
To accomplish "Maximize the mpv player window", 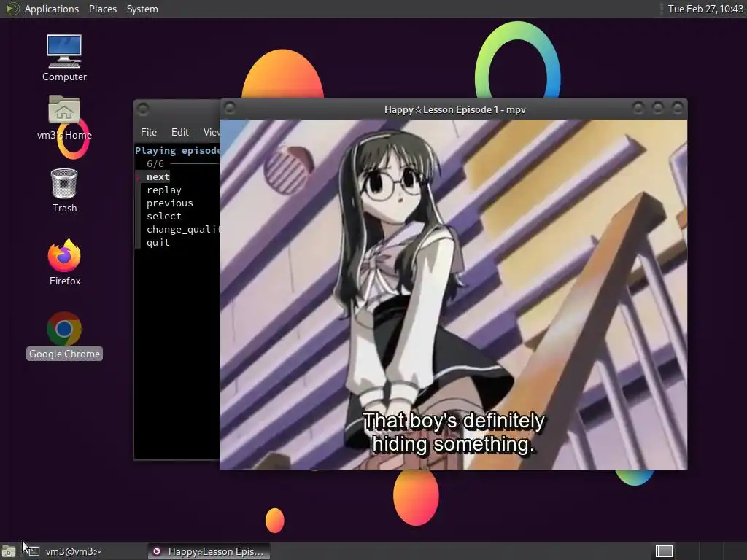I will click(x=657, y=108).
